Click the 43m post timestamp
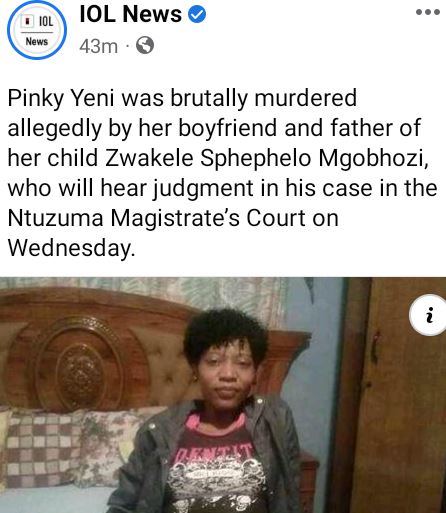Viewport: 446px width, 513px height. [99, 46]
